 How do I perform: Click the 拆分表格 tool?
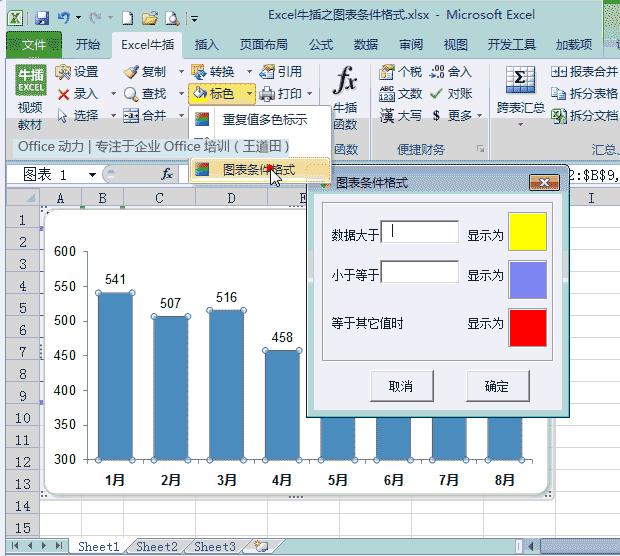point(584,94)
